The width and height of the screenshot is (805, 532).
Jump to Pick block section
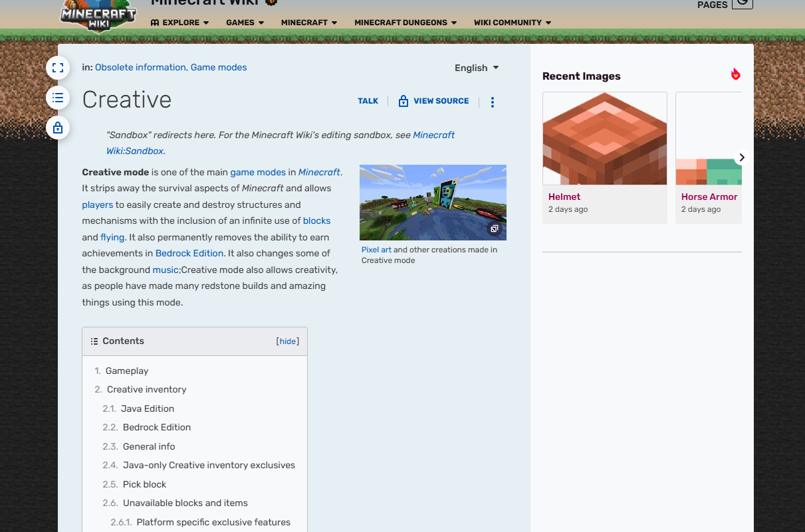point(144,484)
